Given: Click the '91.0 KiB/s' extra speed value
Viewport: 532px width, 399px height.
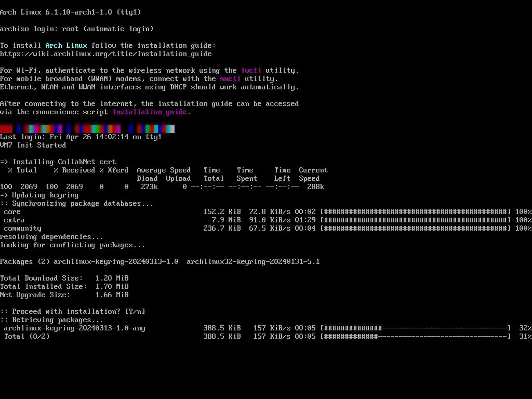Looking at the screenshot, I should [x=270, y=220].
